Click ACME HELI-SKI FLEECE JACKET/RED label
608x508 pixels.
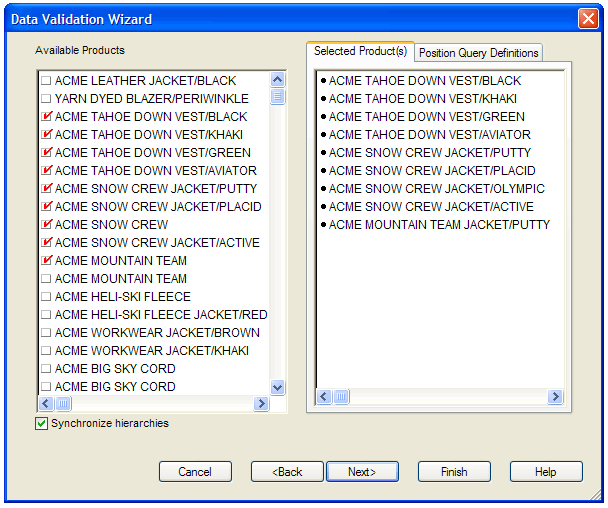[161, 314]
